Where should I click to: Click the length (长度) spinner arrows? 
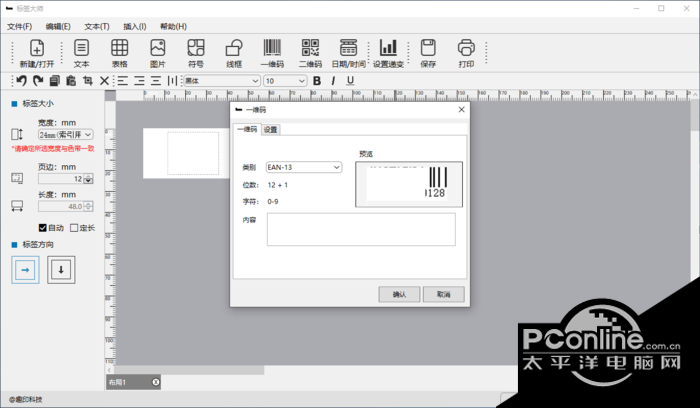[x=88, y=206]
